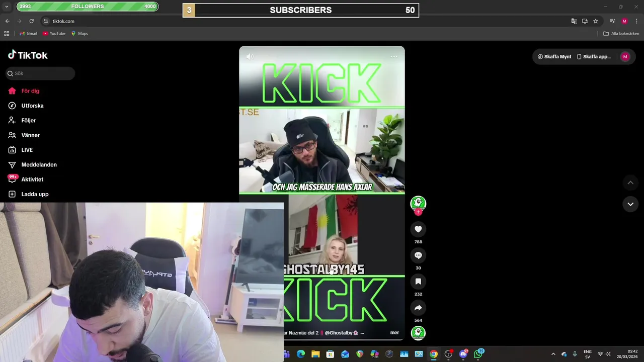Switch to Chrome in the taskbar
644x362 pixels.
click(434, 354)
